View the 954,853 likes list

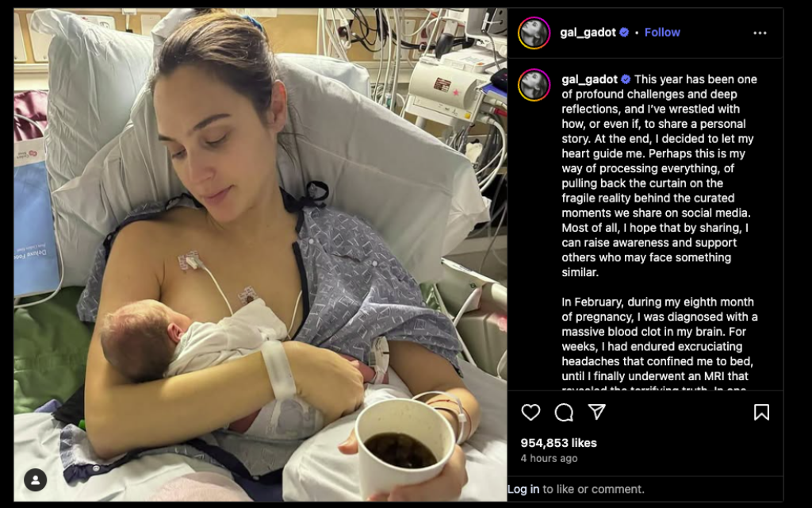click(x=558, y=443)
